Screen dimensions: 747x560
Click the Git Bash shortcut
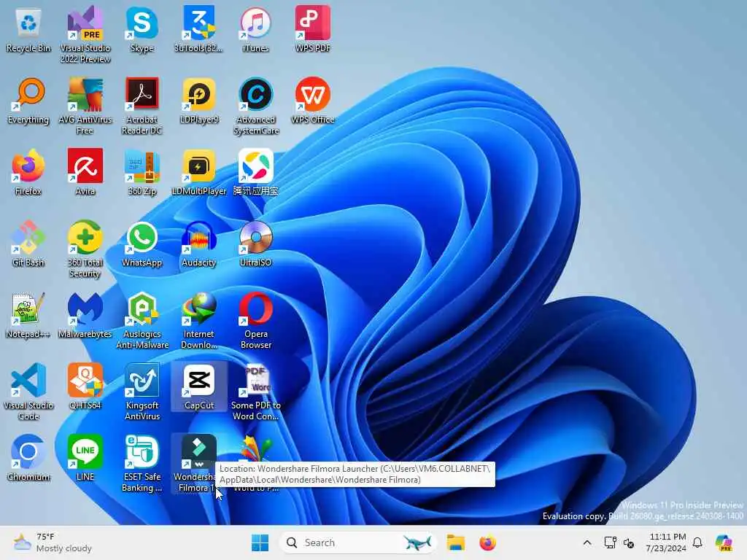[28, 244]
